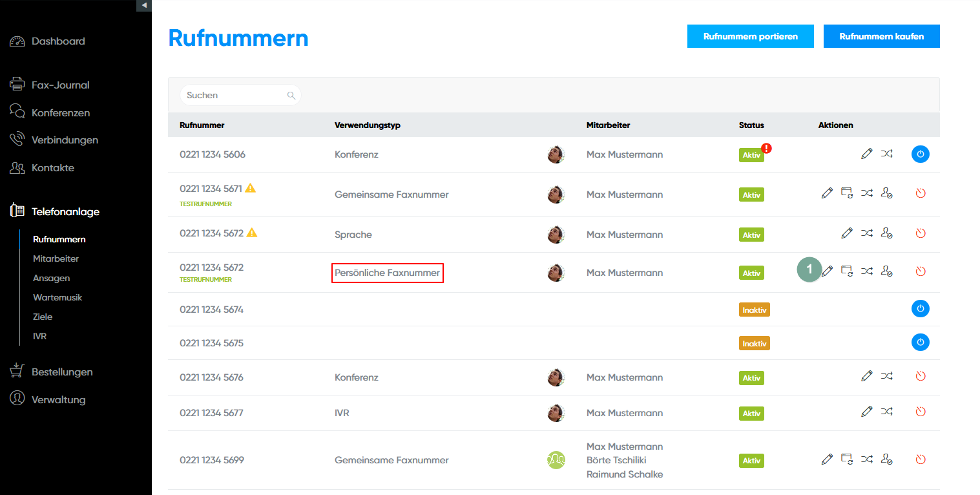Click into the Suchen search field
Image resolution: width=980 pixels, height=495 pixels.
[234, 96]
